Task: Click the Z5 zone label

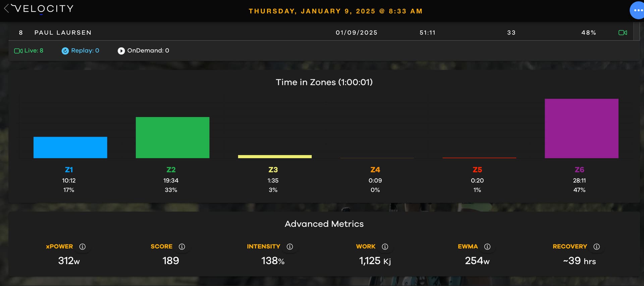Action: tap(477, 170)
